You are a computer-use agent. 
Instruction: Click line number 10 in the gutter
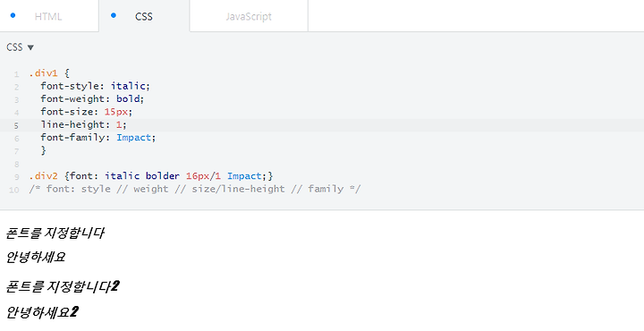[x=14, y=190]
